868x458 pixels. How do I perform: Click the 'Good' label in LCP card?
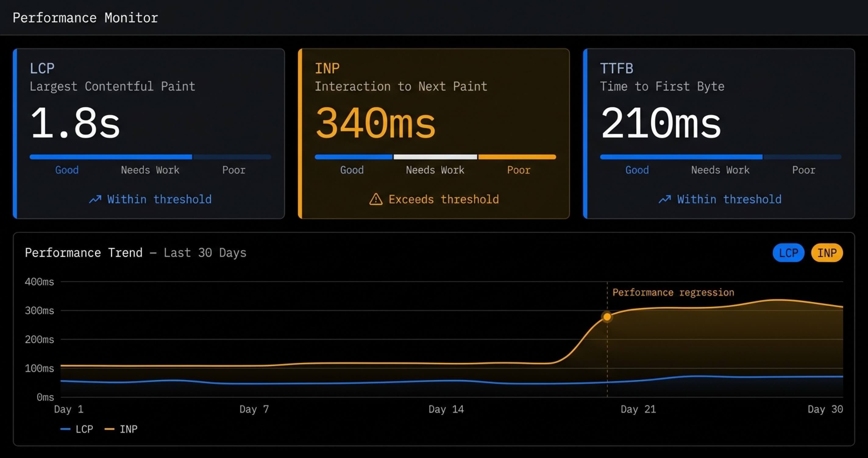67,170
